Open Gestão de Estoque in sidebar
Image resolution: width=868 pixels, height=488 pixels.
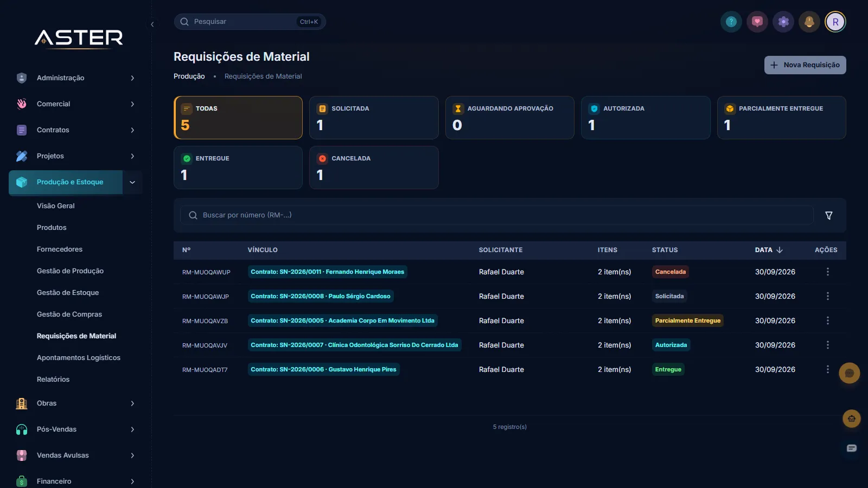[x=68, y=293]
